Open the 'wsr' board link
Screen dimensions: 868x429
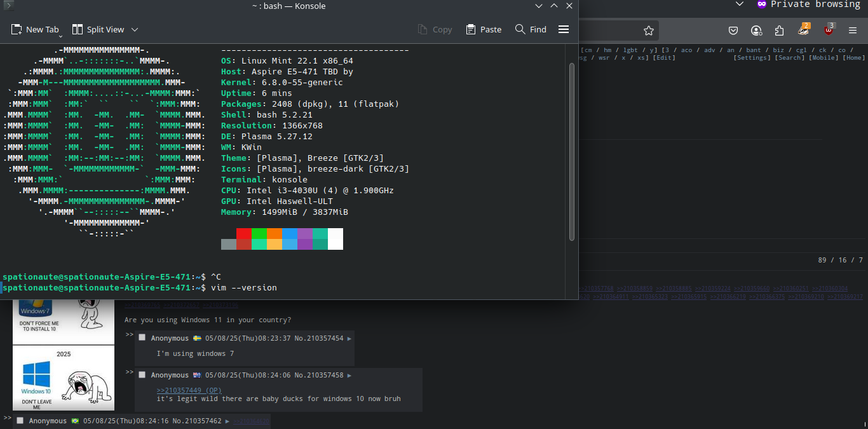(x=604, y=58)
